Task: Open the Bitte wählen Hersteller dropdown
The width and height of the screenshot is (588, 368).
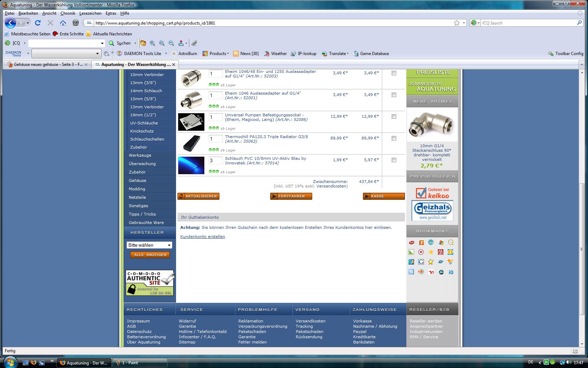Action: (149, 245)
